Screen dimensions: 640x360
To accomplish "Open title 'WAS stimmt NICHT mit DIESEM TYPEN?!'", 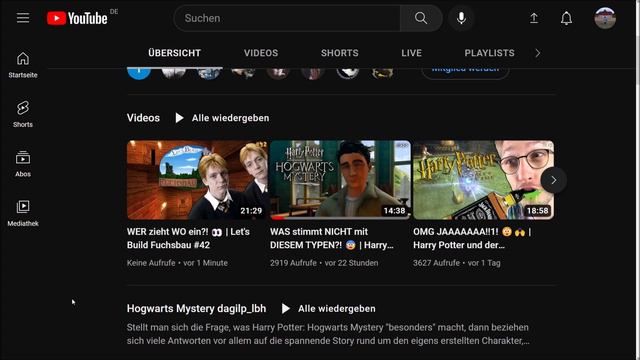I will (331, 238).
